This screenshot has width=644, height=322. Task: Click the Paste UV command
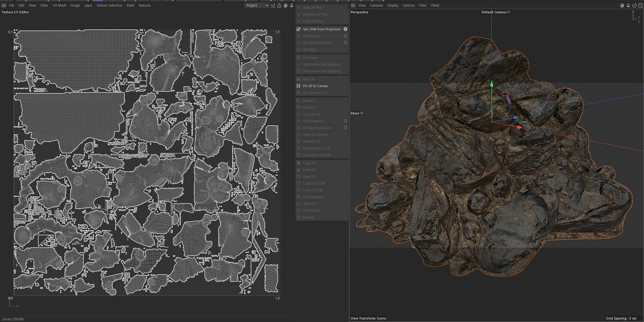[x=322, y=170]
